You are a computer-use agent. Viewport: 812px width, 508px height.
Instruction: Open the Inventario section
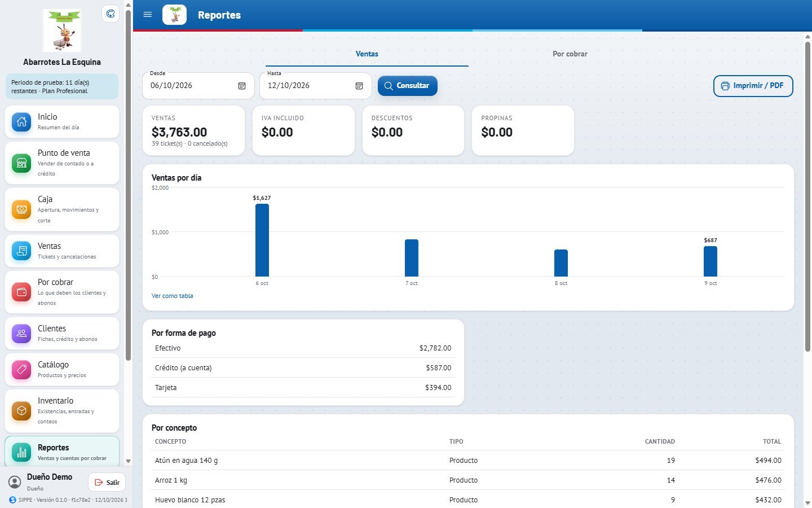click(x=62, y=410)
